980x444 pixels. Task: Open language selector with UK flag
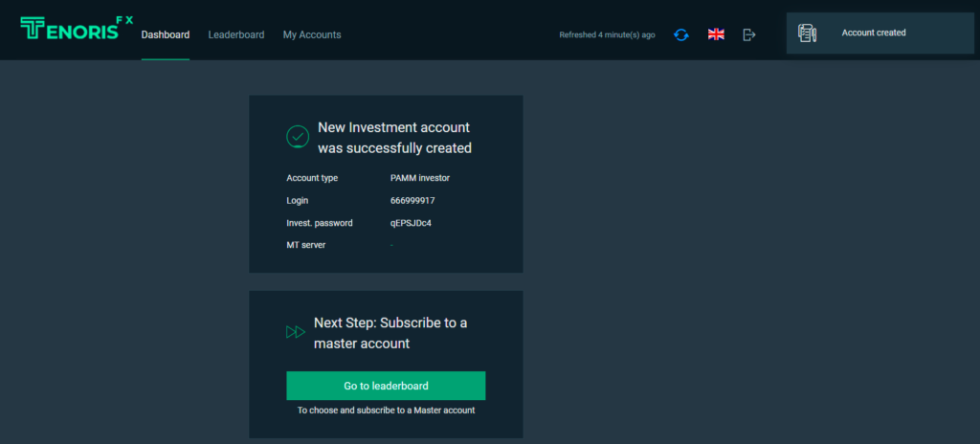tap(716, 34)
